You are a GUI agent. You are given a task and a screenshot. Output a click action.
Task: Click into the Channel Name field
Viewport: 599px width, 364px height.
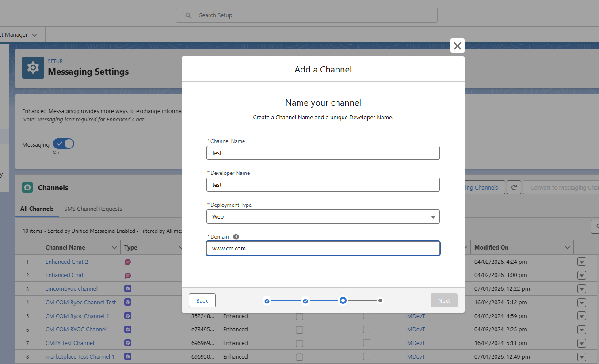pyautogui.click(x=323, y=153)
